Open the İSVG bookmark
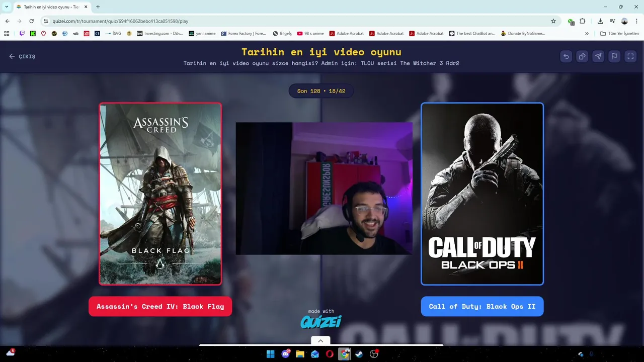 point(113,34)
